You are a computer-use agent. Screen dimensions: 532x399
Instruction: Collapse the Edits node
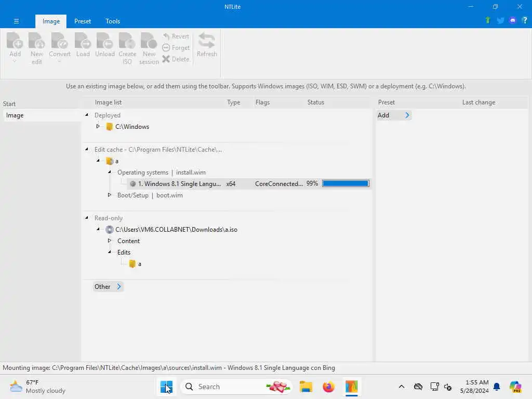point(110,252)
